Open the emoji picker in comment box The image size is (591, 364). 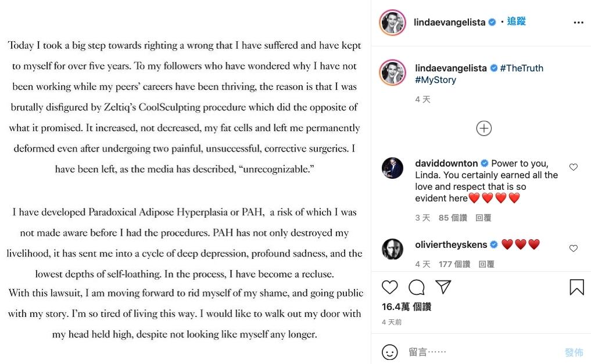(390, 352)
